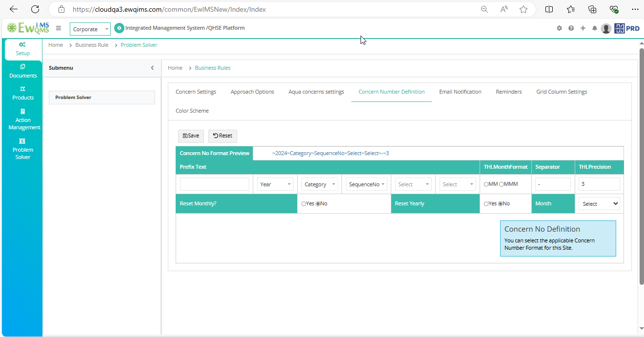Screen dimensions: 644x337
Task: Click Home in the inner breadcrumb
Action: click(175, 68)
